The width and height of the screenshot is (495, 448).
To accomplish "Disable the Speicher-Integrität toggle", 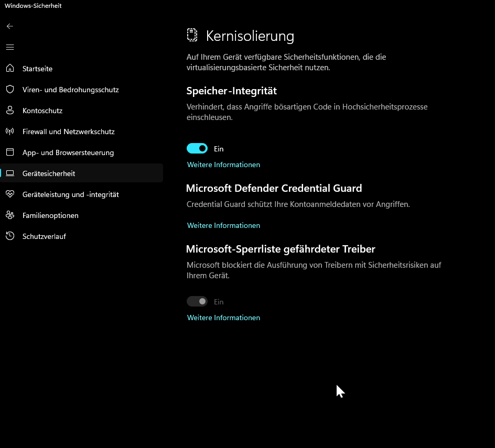I will pyautogui.click(x=197, y=148).
